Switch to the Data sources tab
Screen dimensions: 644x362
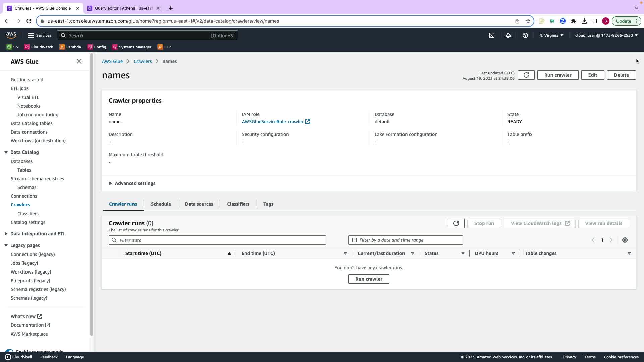[x=199, y=204]
